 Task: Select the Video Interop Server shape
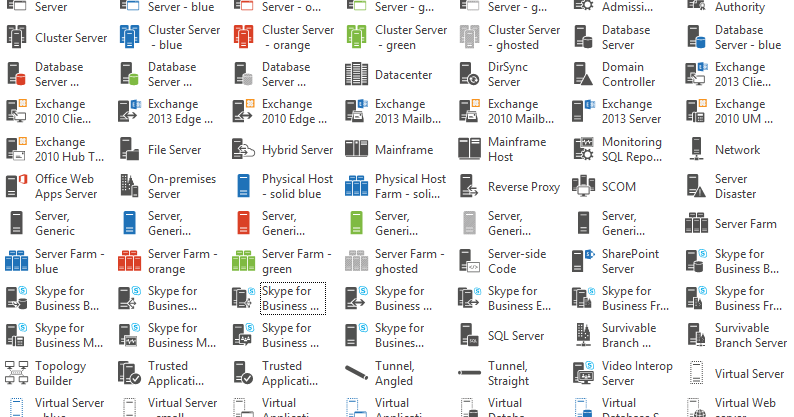pyautogui.click(x=583, y=372)
